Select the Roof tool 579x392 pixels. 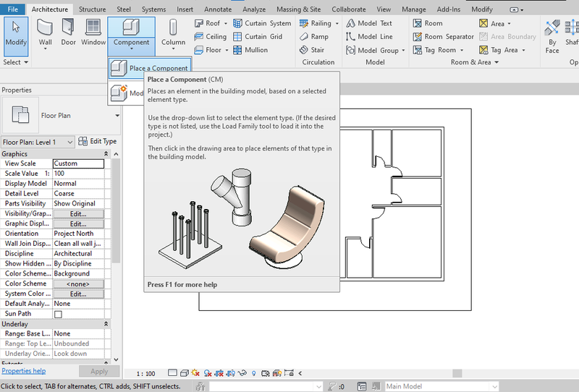pos(211,23)
